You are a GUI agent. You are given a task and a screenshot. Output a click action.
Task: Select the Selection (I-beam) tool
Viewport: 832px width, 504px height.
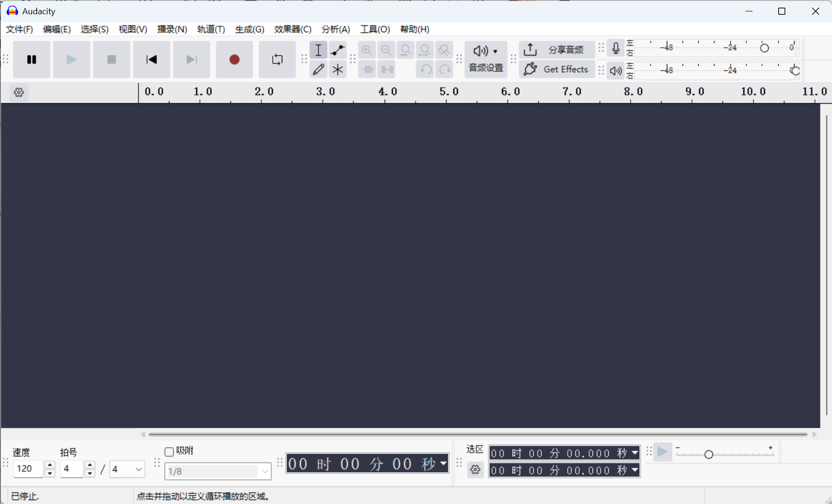[318, 50]
